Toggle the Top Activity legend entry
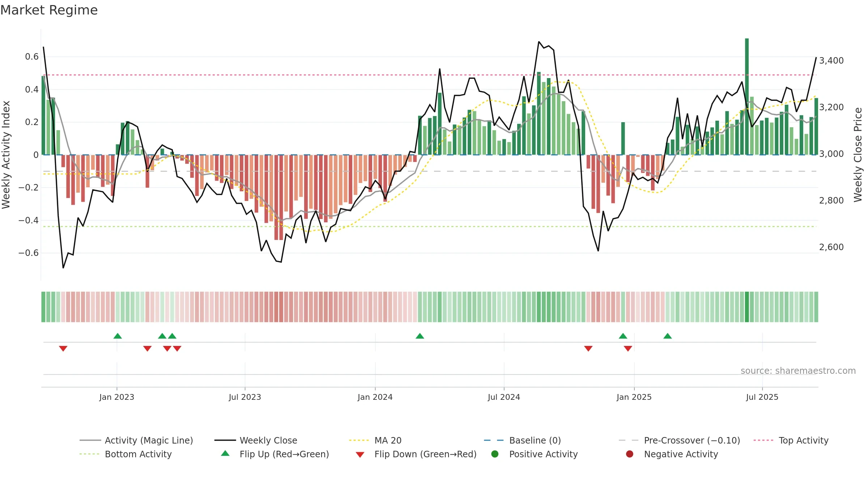This screenshot has width=868, height=488. click(x=791, y=440)
